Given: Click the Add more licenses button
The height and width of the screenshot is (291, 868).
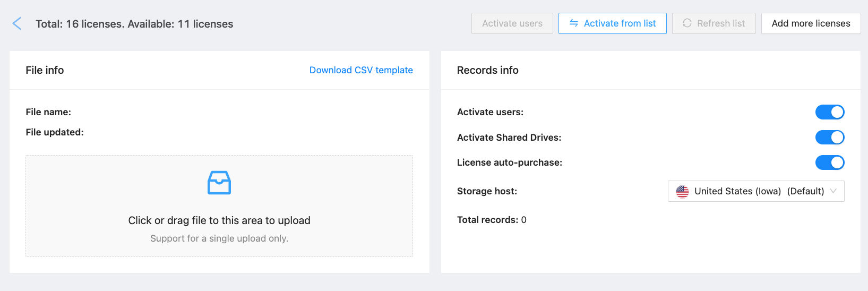Looking at the screenshot, I should click(x=811, y=23).
